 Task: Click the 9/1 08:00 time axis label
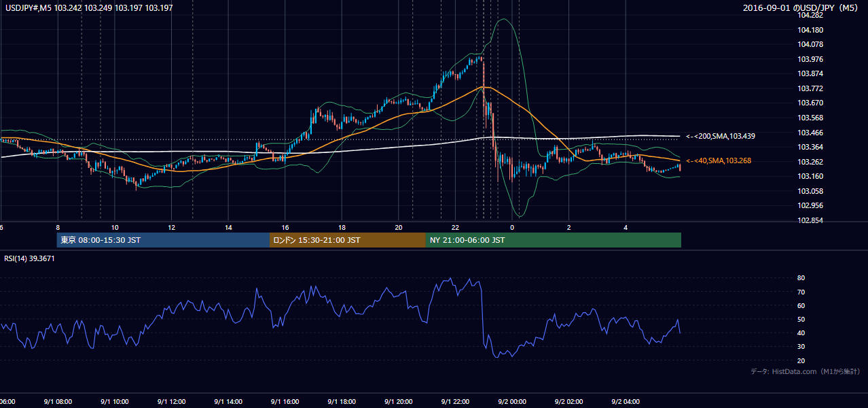pyautogui.click(x=58, y=401)
